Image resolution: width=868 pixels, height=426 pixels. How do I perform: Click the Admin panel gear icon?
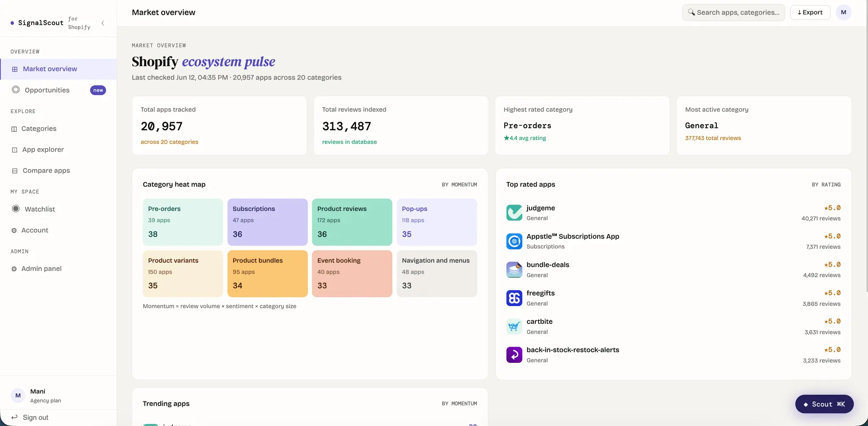pos(14,269)
